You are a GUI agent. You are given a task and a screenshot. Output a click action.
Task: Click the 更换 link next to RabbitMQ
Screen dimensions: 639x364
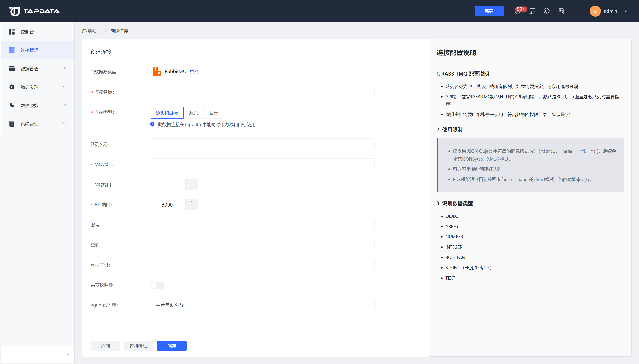[194, 71]
